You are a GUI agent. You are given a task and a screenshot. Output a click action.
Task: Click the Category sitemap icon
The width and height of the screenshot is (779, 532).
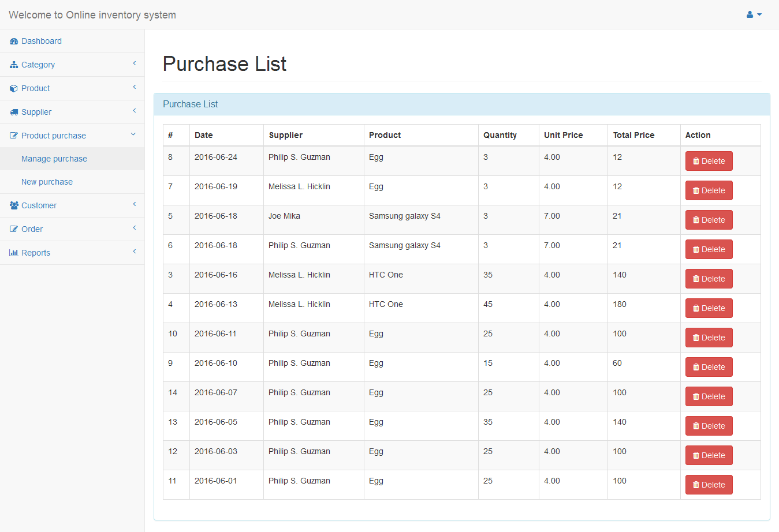(14, 65)
